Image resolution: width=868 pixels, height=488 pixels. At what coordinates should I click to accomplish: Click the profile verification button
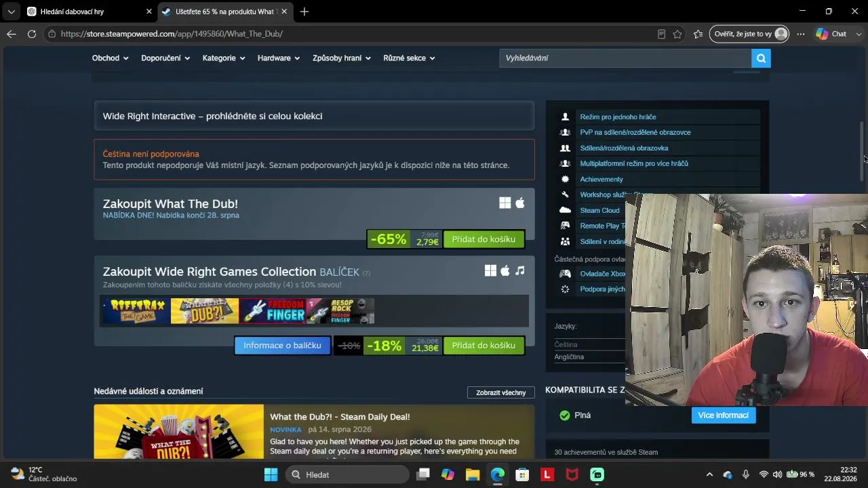(x=749, y=34)
